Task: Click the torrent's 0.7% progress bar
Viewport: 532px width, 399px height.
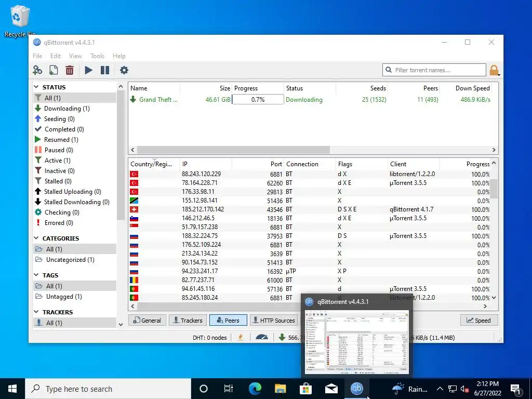Action: (x=258, y=99)
